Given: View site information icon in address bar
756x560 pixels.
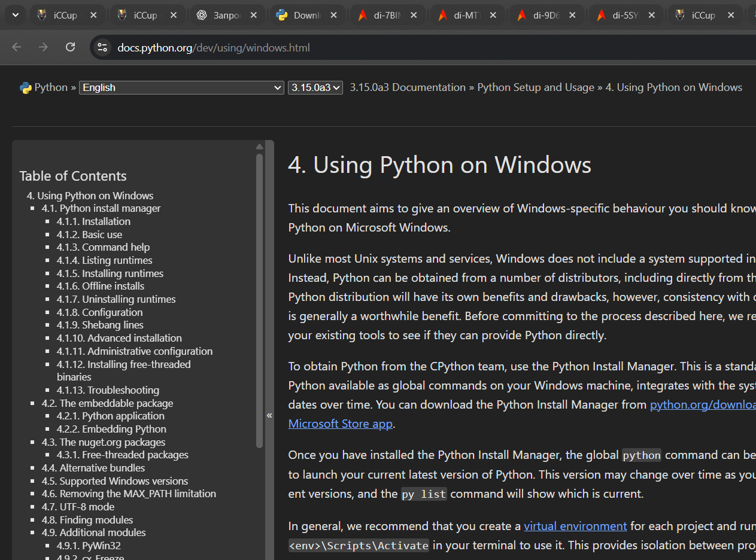Looking at the screenshot, I should [x=102, y=47].
